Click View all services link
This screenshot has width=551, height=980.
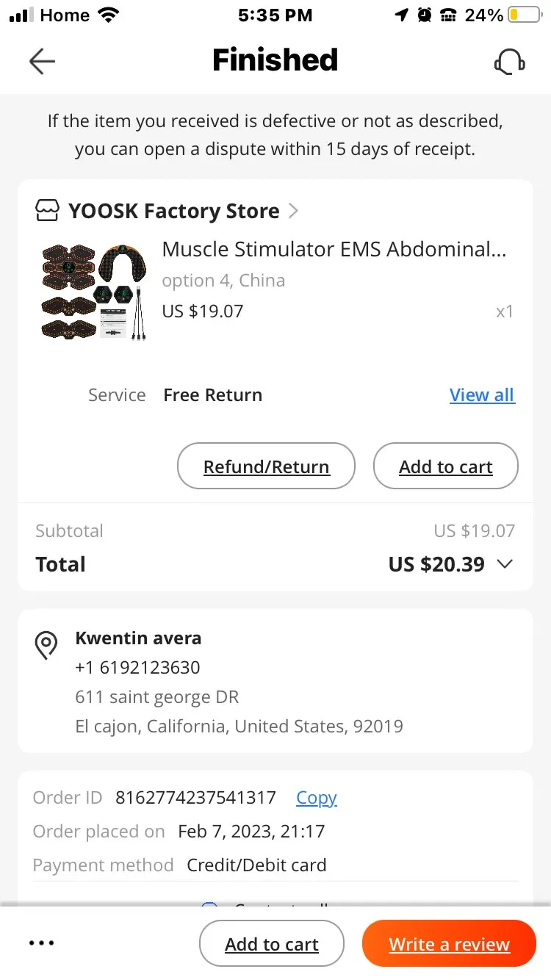tap(482, 395)
